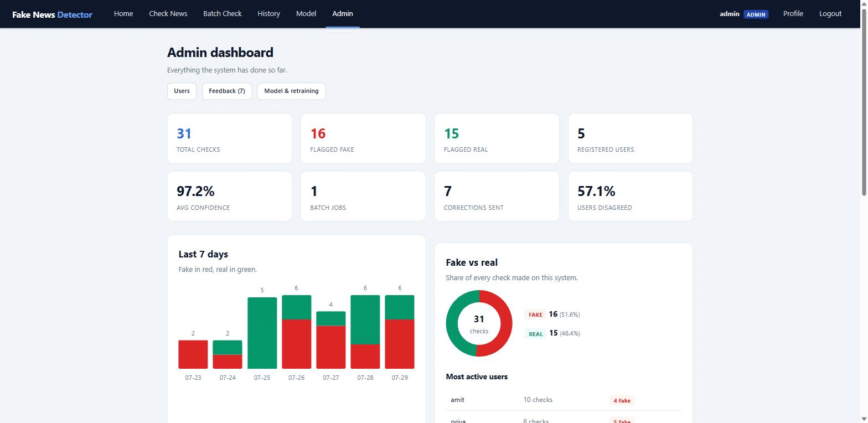868x423 pixels.
Task: Click the Last 7 days heading
Action: 203,254
